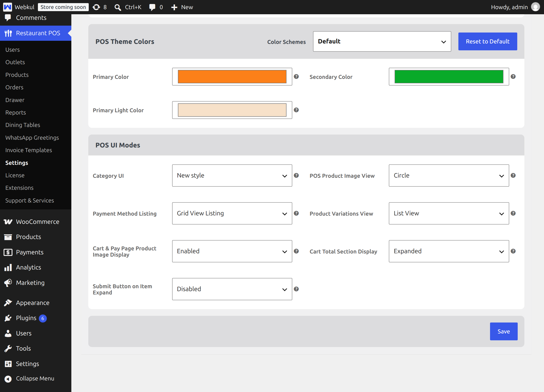Open the Plugins menu with 6 updates
Image resolution: width=544 pixels, height=392 pixels.
tap(35, 318)
